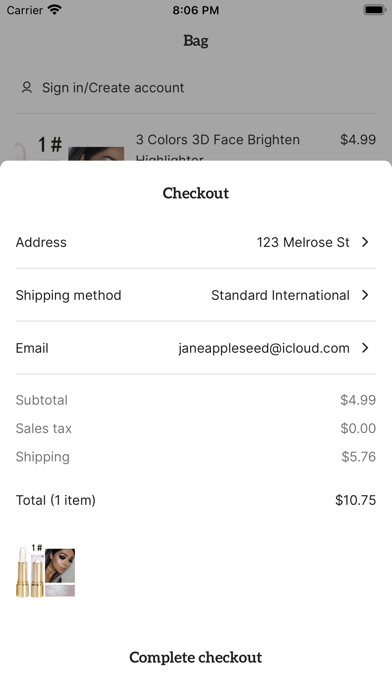392x696 pixels.
Task: Expand Shipping method chevron arrow
Action: click(365, 295)
